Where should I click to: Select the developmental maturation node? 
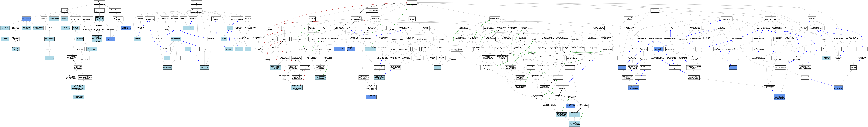point(629,19)
